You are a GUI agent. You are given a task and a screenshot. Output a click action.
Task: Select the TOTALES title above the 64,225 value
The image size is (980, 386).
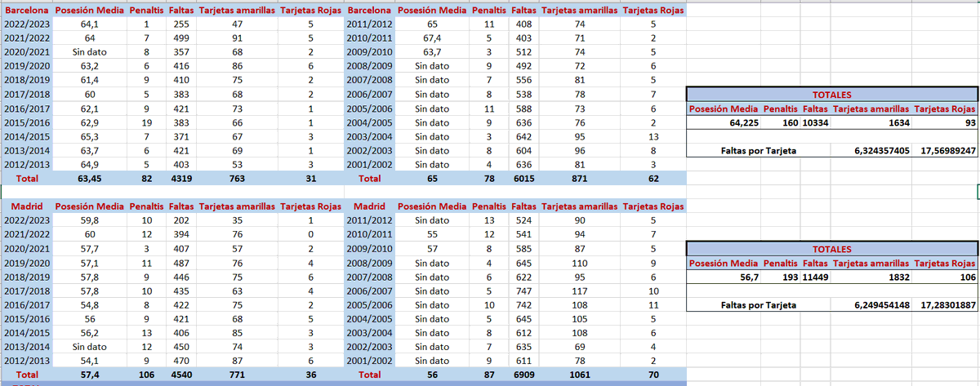[x=831, y=95]
